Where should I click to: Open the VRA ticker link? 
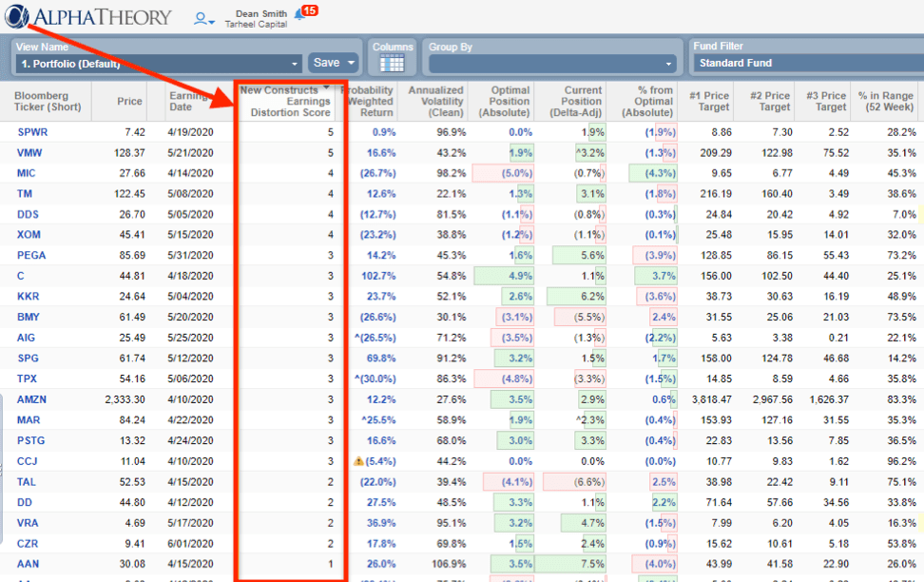28,524
